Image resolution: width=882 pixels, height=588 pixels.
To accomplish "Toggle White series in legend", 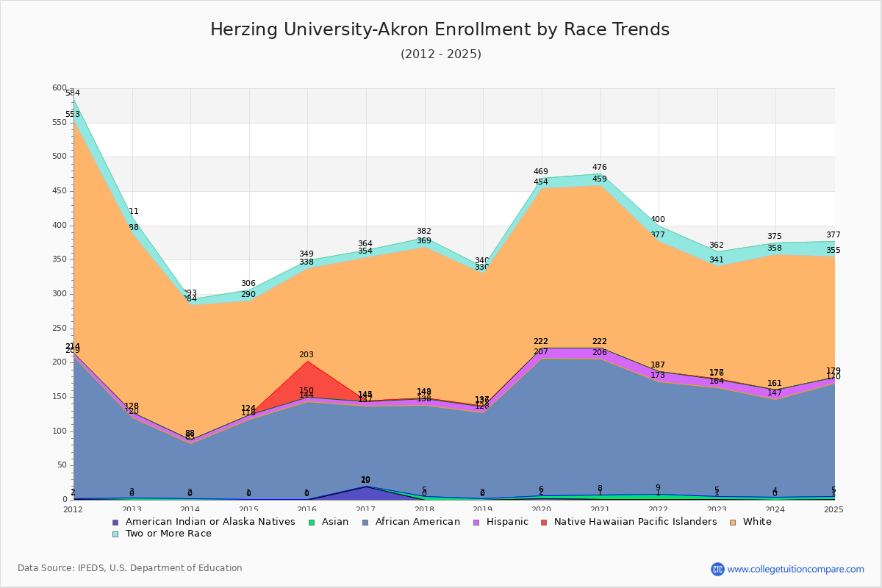I will tap(750, 522).
